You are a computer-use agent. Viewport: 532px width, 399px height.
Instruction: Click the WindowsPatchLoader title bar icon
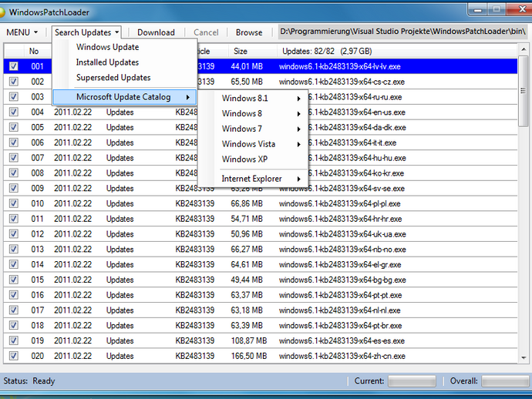[x=2, y=12]
